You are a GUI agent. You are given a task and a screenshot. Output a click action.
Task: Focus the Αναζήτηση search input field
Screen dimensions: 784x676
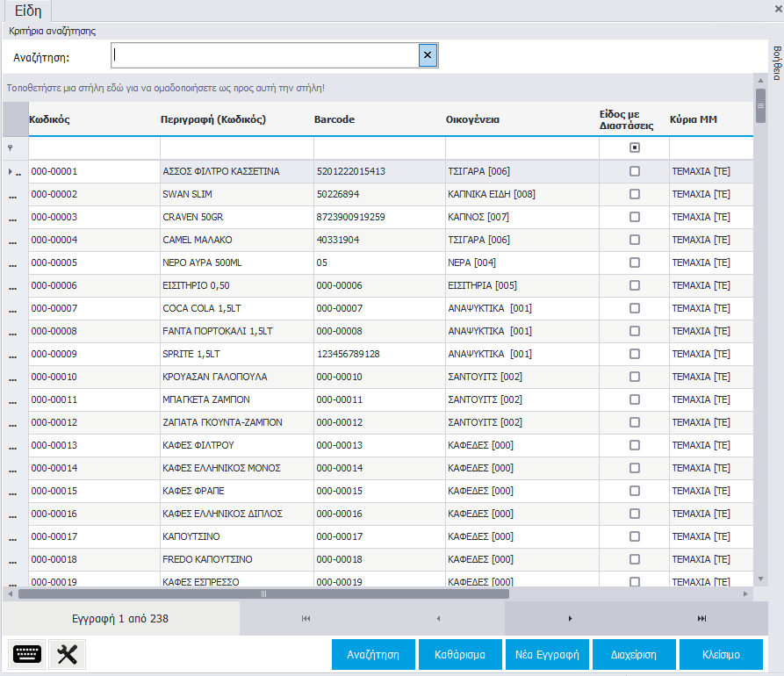coord(263,56)
